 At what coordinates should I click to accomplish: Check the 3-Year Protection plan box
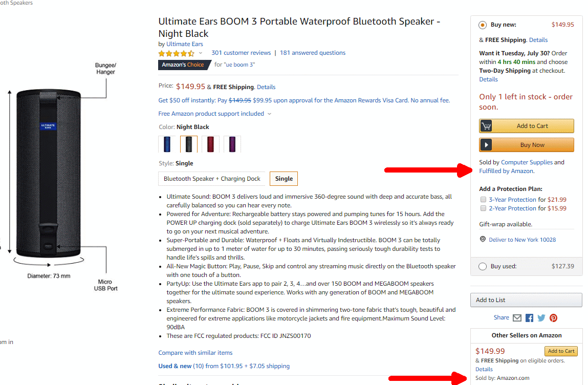pos(483,200)
